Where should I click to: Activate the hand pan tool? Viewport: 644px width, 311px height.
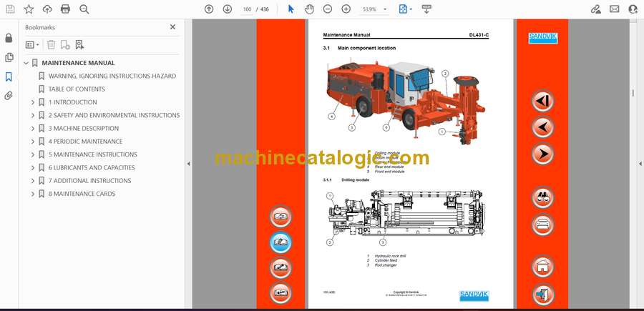(309, 9)
